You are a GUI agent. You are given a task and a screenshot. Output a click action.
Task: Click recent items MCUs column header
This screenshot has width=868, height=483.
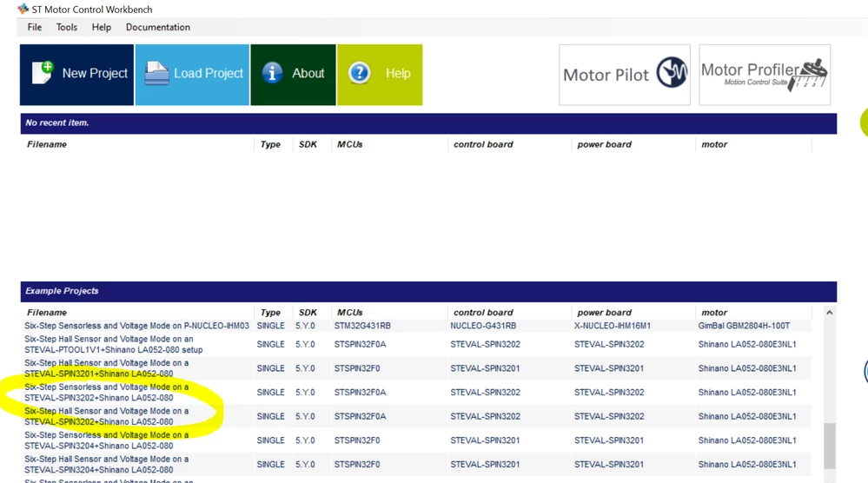click(x=350, y=144)
